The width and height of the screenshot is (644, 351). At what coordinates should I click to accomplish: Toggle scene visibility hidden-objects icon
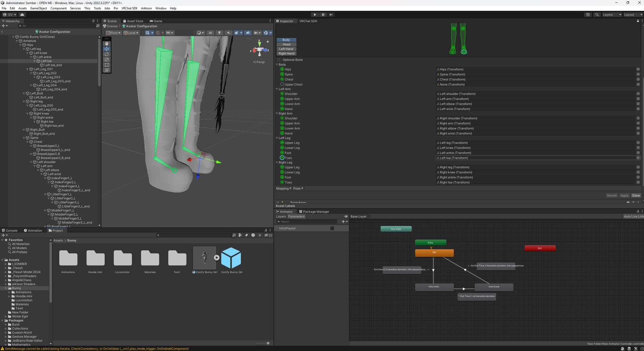click(248, 33)
